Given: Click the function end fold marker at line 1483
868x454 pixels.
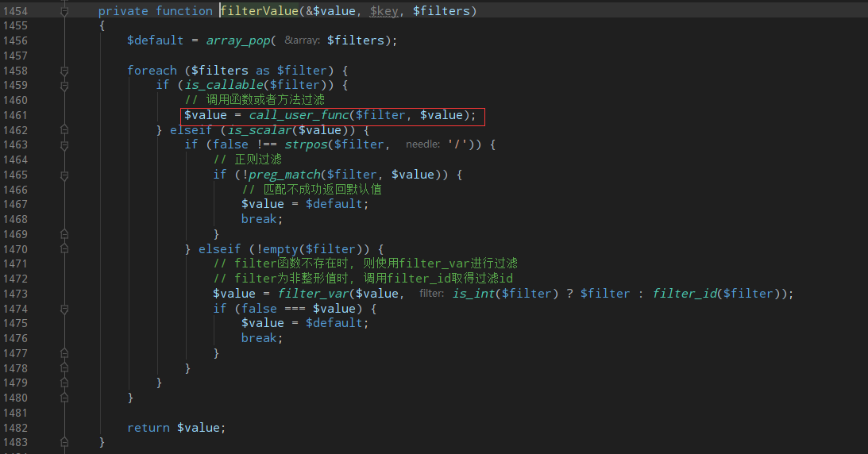Looking at the screenshot, I should [x=64, y=442].
